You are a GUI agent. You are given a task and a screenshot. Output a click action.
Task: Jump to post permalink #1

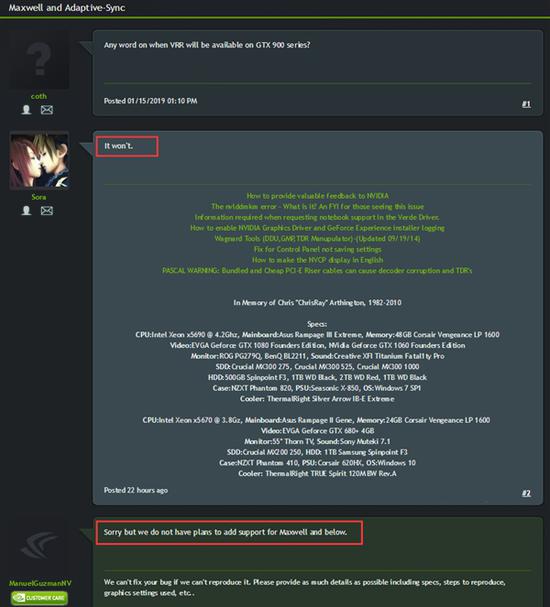point(526,104)
